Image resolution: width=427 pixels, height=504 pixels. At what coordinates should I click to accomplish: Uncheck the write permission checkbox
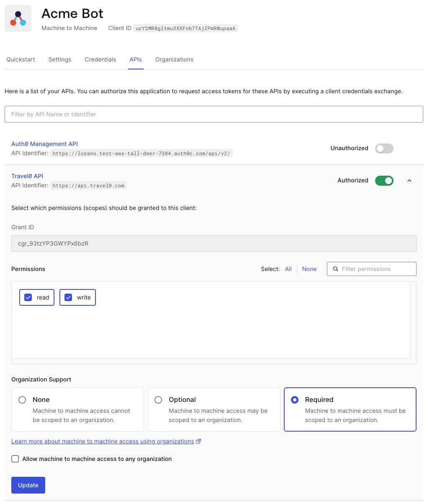[68, 297]
